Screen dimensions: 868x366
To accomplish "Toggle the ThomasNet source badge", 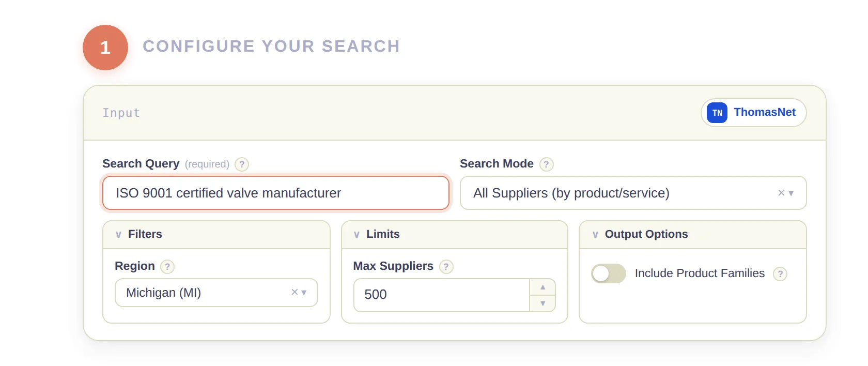I will click(x=753, y=113).
